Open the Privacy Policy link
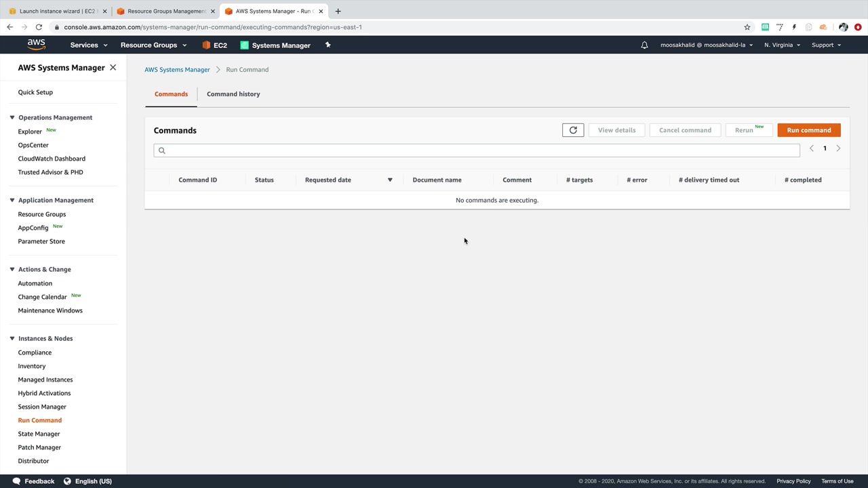 tap(793, 481)
